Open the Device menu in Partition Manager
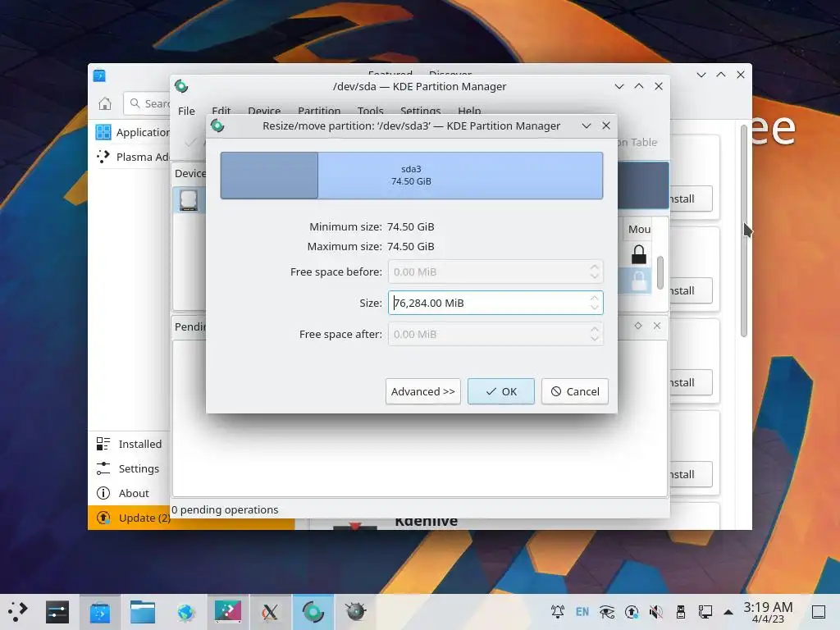The image size is (840, 630). pyautogui.click(x=264, y=111)
